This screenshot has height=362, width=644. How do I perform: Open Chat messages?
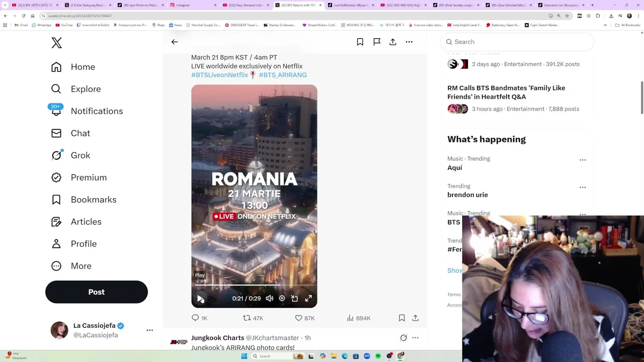70,133
